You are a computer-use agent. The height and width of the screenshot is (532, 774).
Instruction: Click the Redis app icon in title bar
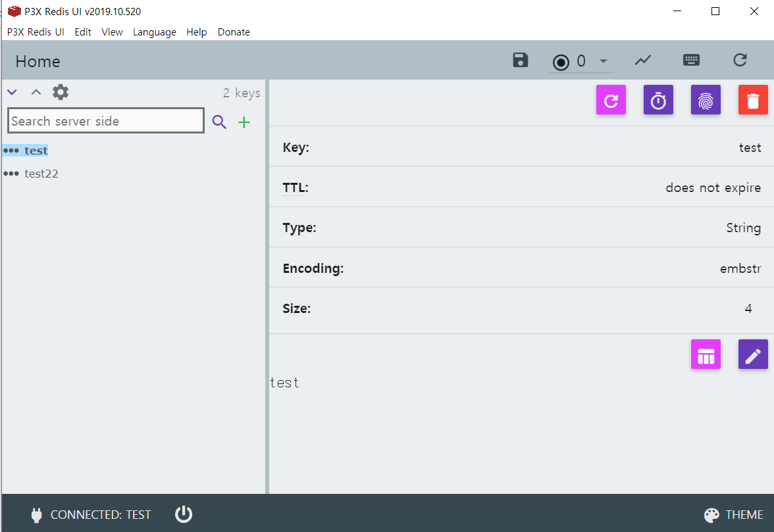pyautogui.click(x=14, y=11)
